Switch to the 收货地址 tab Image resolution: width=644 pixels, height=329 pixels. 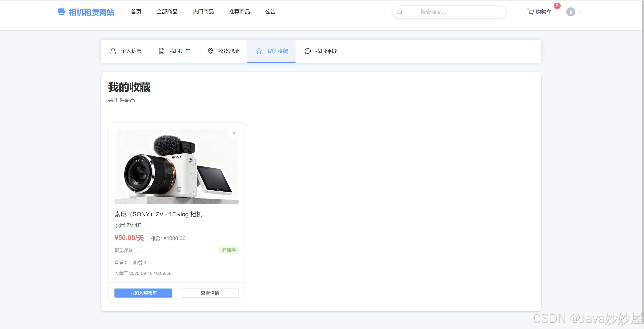[223, 51]
